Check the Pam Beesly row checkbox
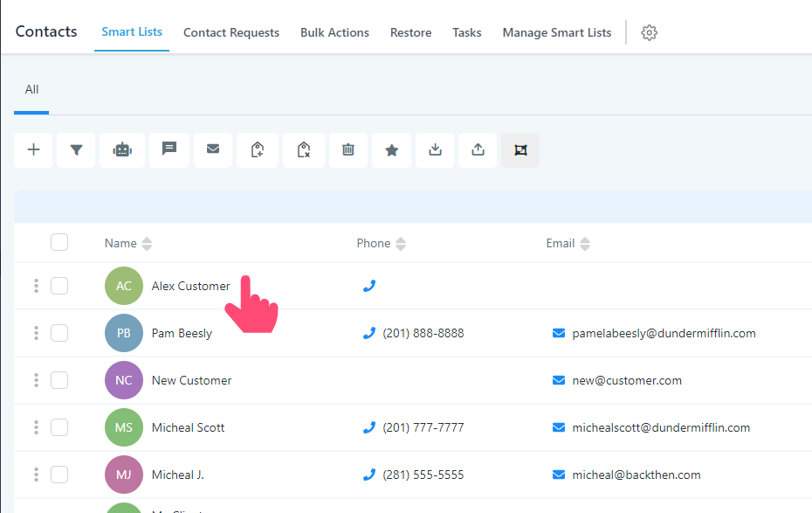 [59, 333]
